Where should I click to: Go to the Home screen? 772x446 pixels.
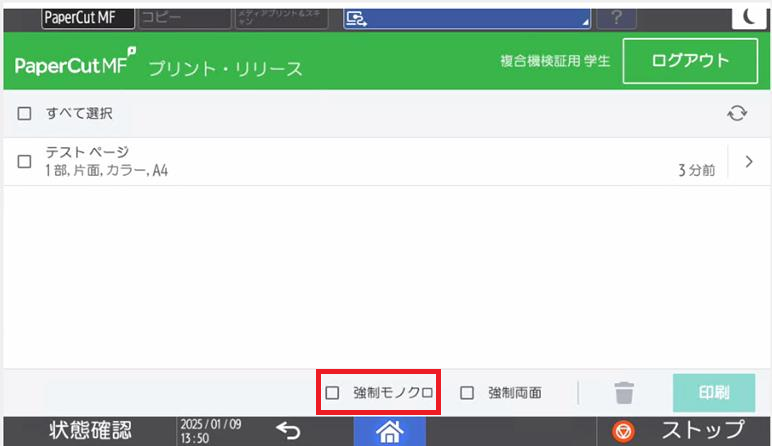point(389,432)
